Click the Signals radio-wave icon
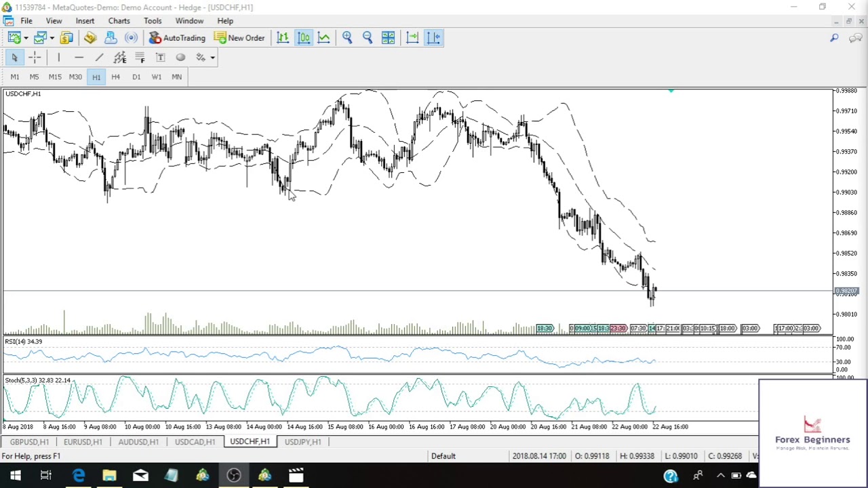The image size is (868, 488). 132,38
